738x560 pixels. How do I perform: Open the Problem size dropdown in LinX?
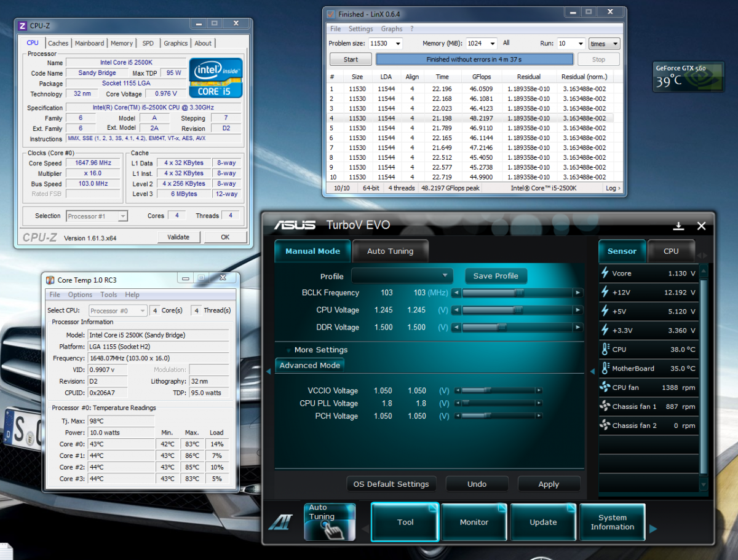tap(397, 44)
